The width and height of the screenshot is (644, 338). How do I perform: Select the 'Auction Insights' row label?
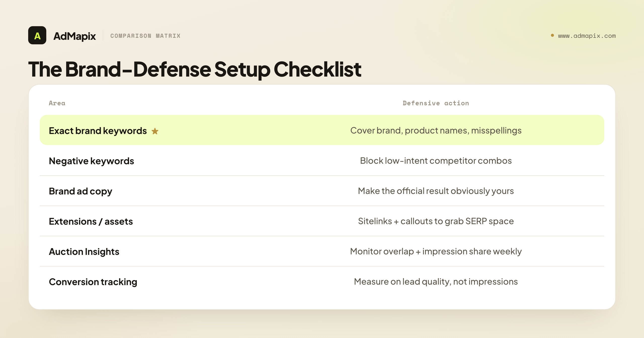84,252
